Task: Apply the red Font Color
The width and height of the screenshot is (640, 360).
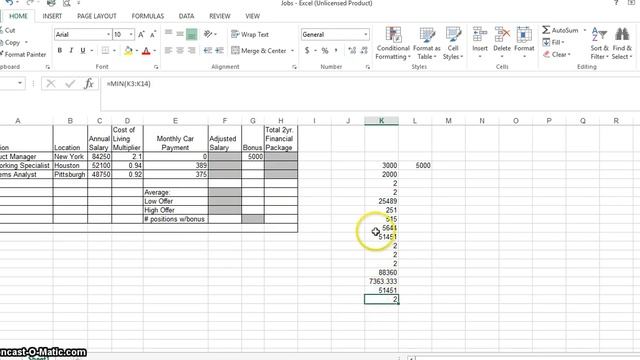Action: click(x=146, y=51)
